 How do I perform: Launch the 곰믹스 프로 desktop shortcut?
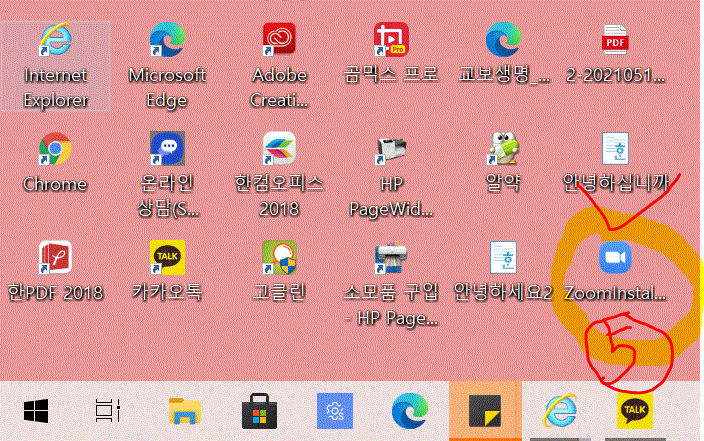coord(391,53)
